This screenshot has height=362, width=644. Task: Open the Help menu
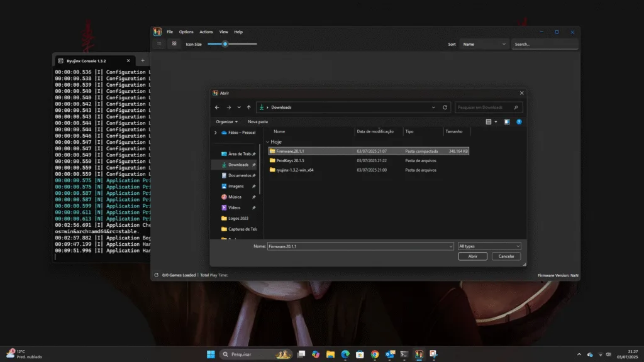click(x=238, y=32)
